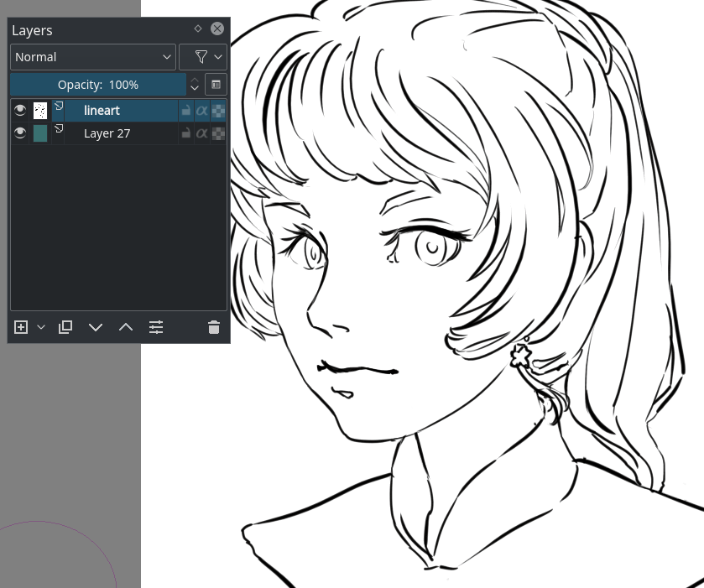
Task: Hide the lineart layer
Action: coord(19,110)
